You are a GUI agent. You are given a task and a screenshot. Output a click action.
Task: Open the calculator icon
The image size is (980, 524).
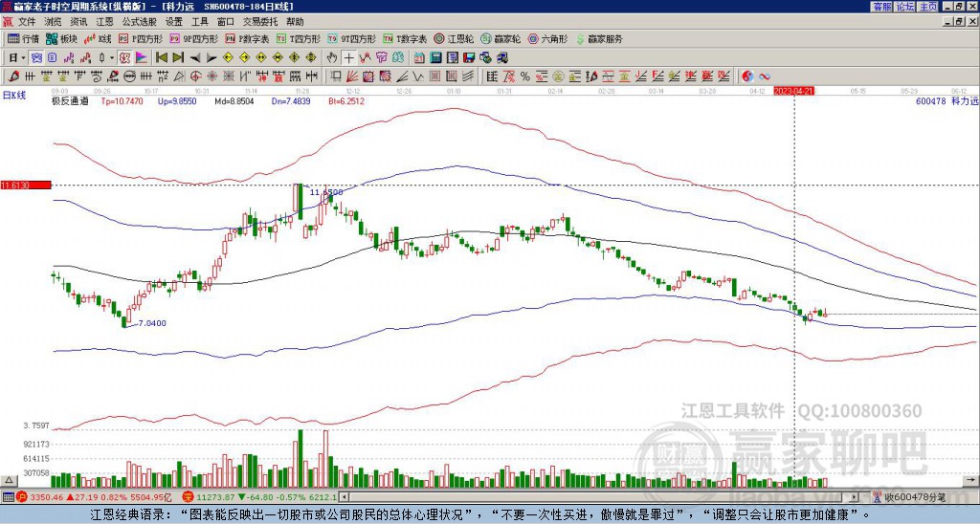click(435, 58)
